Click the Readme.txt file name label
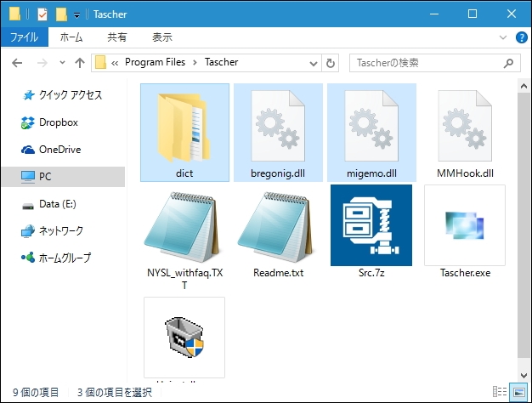The width and height of the screenshot is (532, 403). (278, 273)
